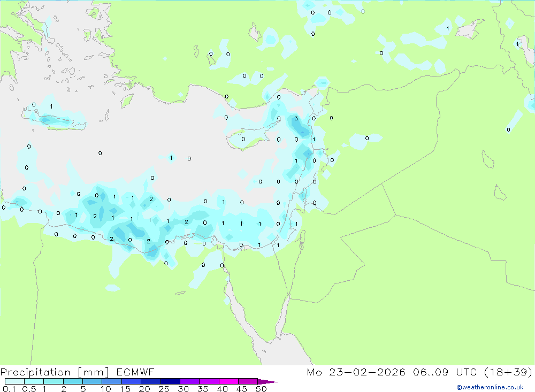
Task: Click the precipitation value '3' on the map
Action: point(296,119)
